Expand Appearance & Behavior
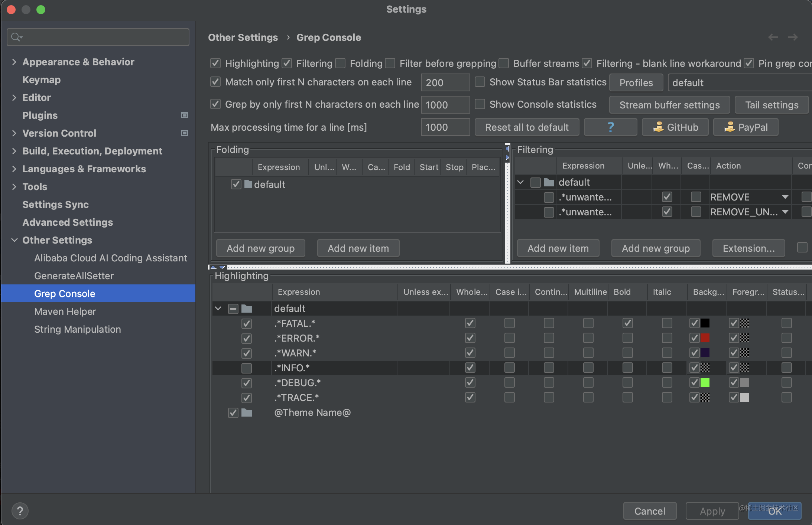 tap(14, 62)
